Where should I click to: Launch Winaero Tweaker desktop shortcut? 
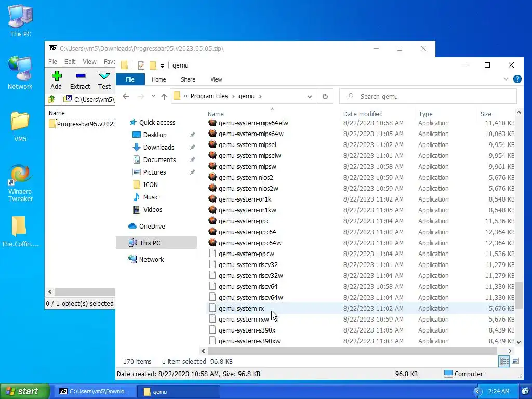tap(20, 183)
